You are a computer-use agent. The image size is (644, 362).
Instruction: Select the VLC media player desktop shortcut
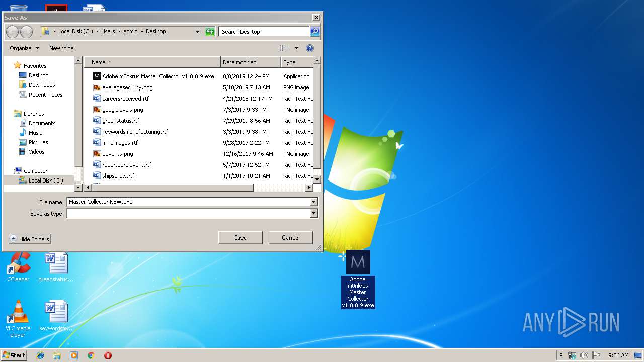pos(18,319)
